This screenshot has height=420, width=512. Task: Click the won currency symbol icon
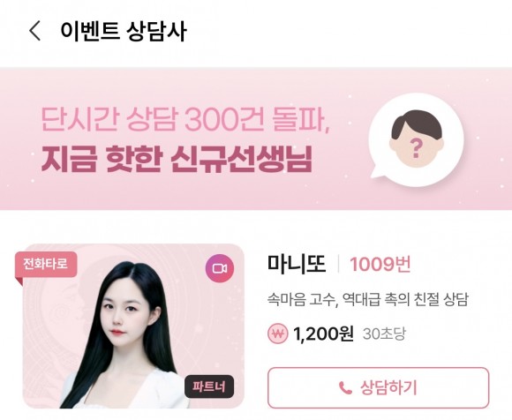click(278, 334)
